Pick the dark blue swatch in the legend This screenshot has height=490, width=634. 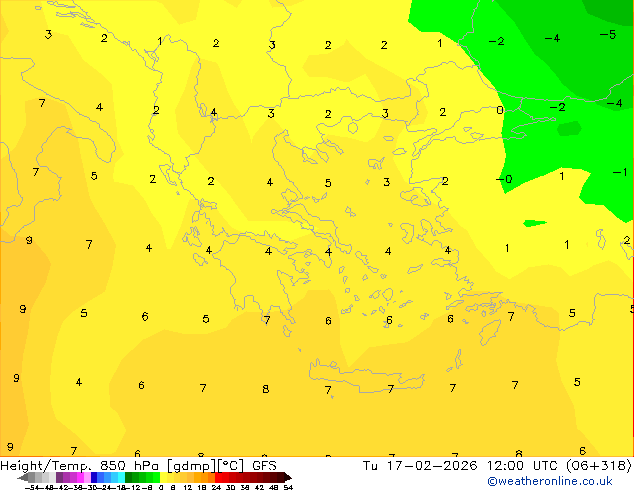(94, 477)
